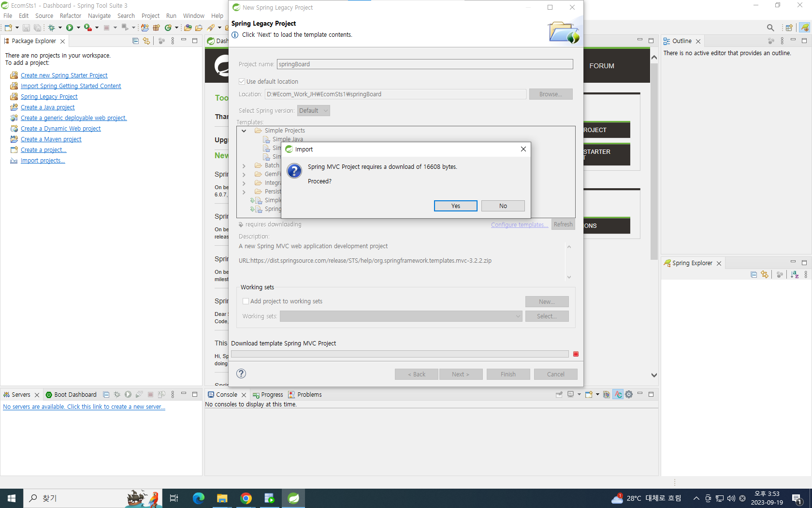Click the Open Console icon
This screenshot has height=508, width=812.
click(589, 395)
